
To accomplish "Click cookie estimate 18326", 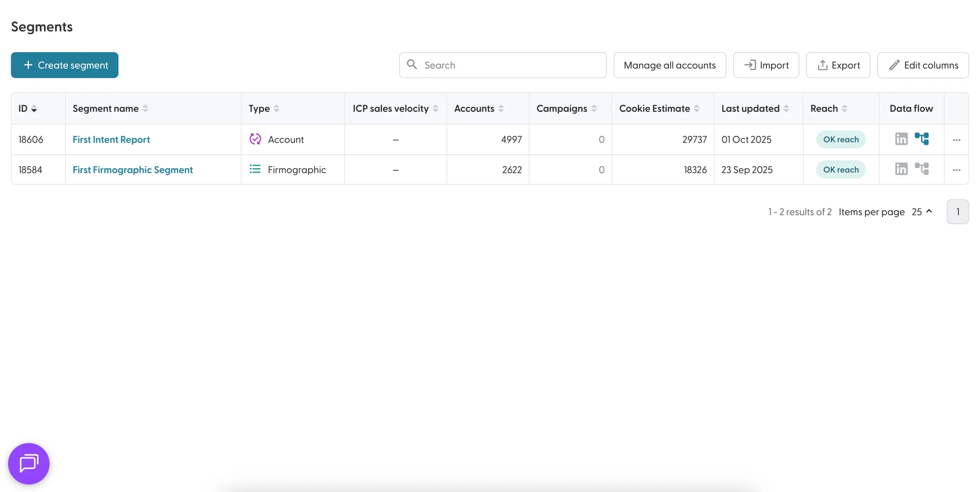I will coord(695,170).
